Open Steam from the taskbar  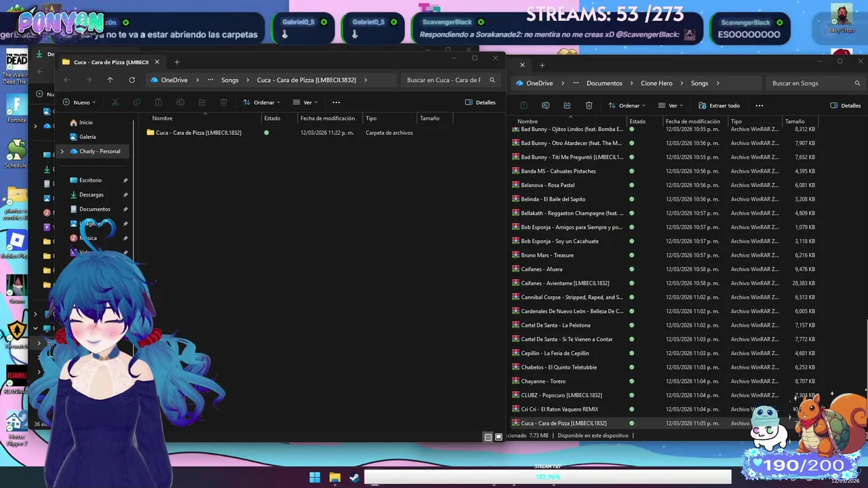click(354, 477)
